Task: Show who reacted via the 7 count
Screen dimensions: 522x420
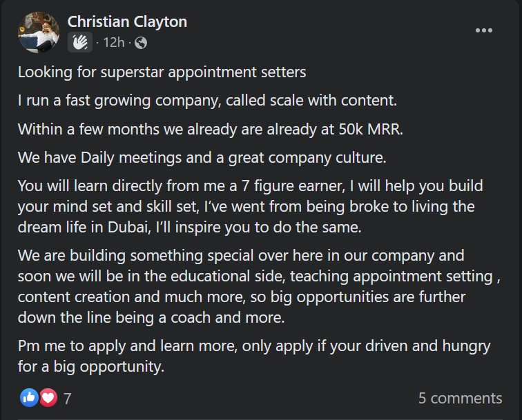Action: (x=67, y=399)
